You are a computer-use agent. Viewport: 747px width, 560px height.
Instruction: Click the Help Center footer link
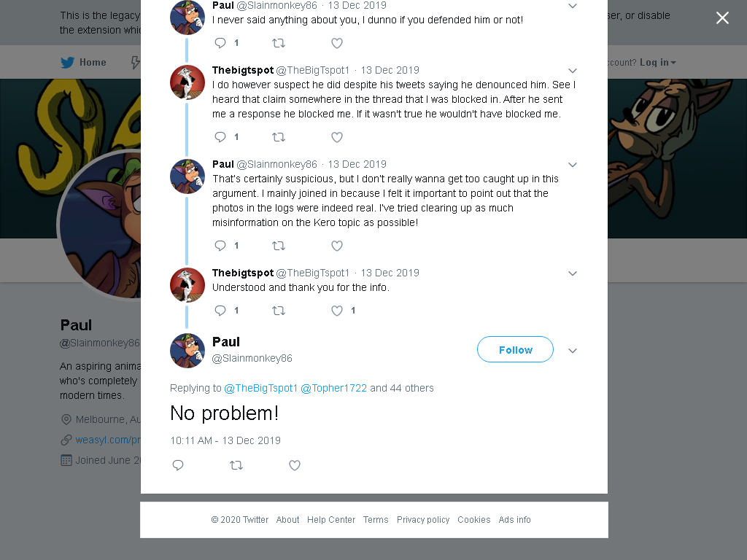pos(331,519)
